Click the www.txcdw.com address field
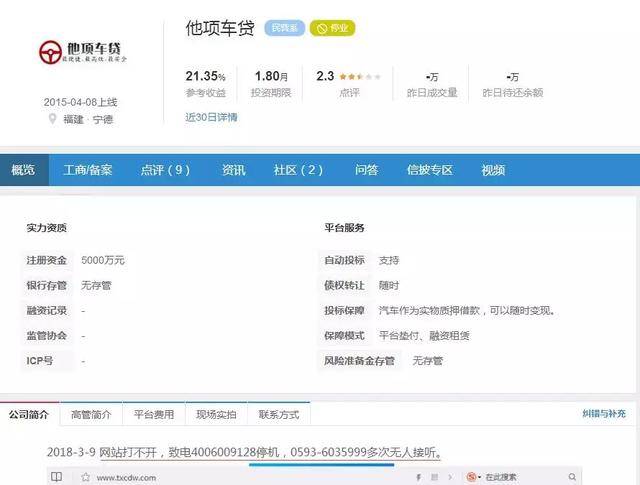Viewport: 640px width, 485px height. pos(126,477)
